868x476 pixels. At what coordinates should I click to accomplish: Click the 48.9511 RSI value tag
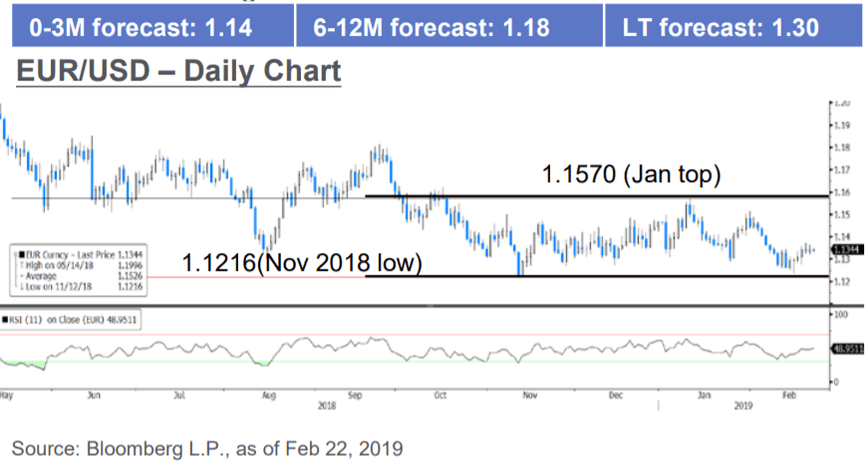[848, 350]
